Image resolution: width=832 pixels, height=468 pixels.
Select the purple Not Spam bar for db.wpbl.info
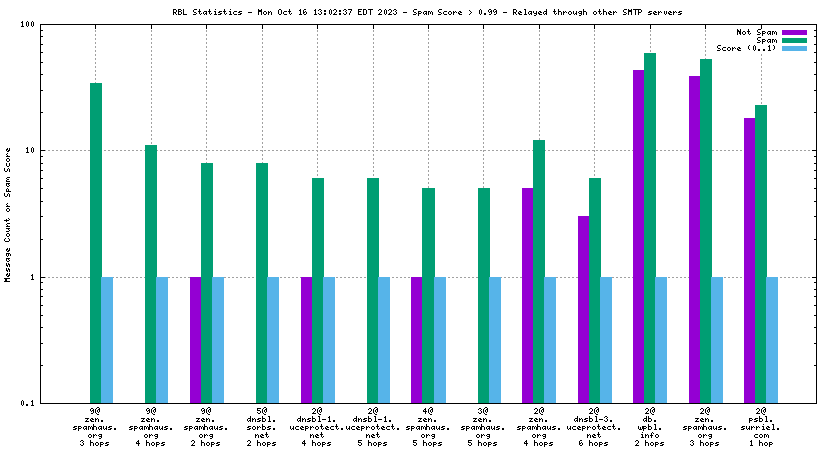638,236
